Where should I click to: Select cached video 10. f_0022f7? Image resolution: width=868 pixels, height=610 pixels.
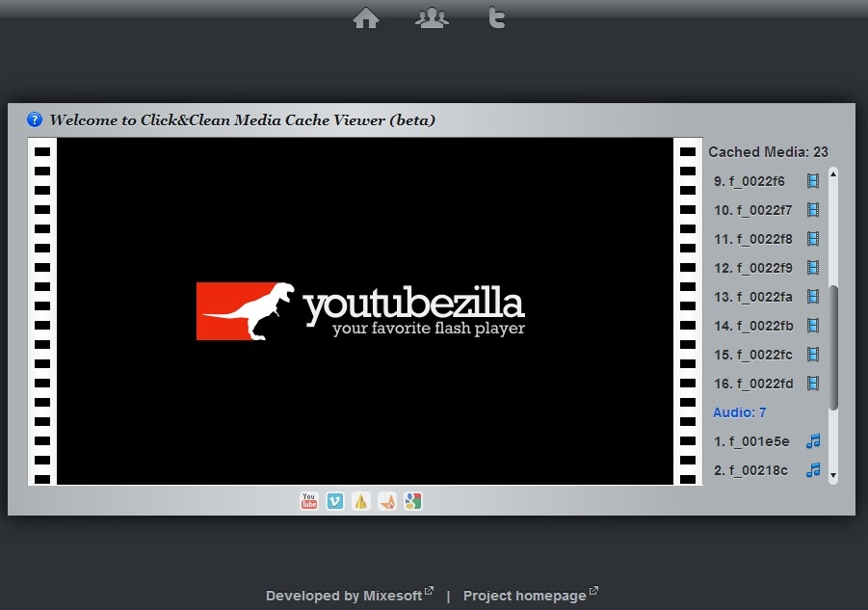coord(752,210)
